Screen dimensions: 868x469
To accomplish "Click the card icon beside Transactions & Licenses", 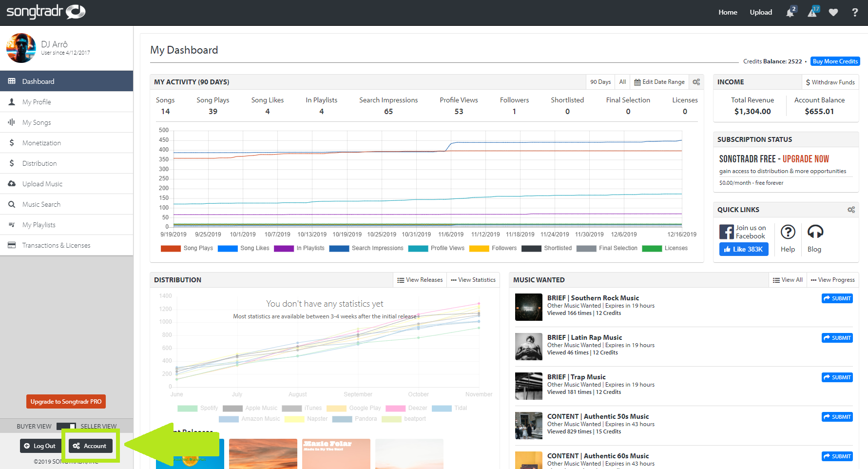I will click(x=12, y=245).
